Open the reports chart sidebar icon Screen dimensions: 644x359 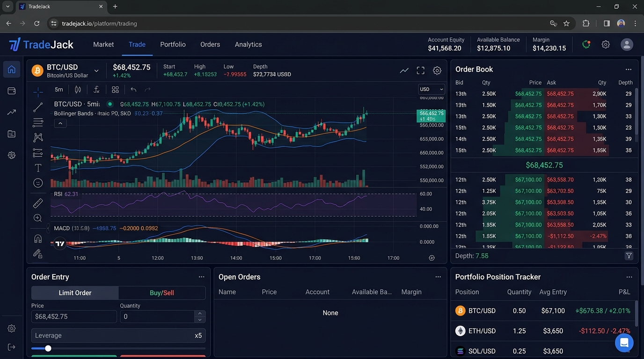(x=12, y=134)
